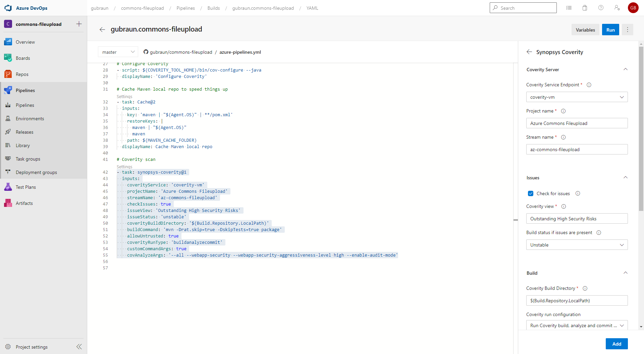The height and width of the screenshot is (354, 644).
Task: Click the work items list icon
Action: click(569, 8)
